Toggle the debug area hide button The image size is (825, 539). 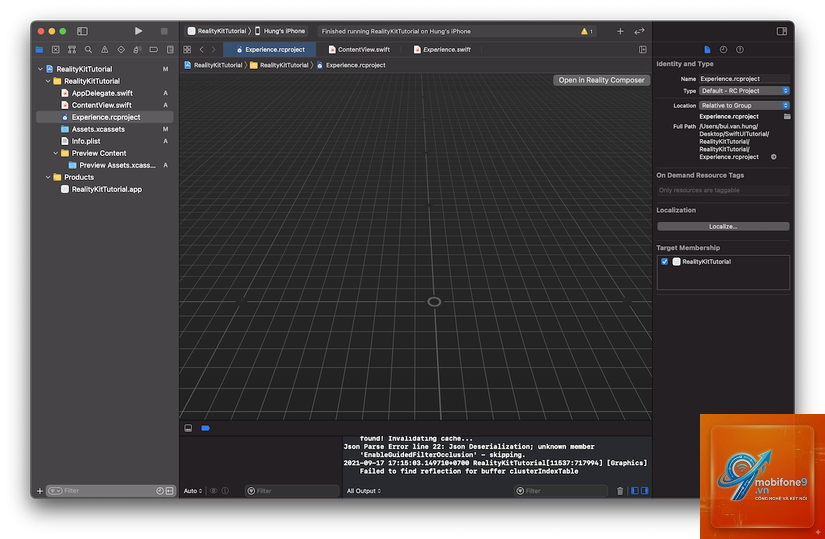coord(188,428)
